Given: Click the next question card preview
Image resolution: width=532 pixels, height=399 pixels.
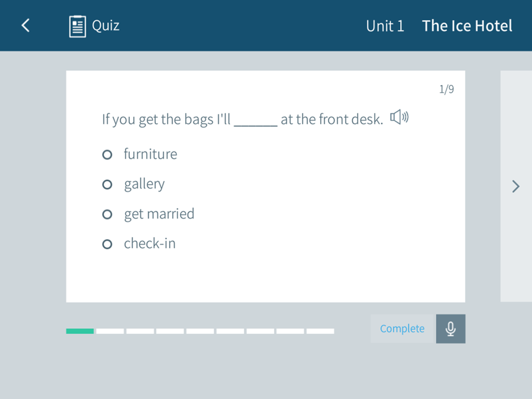Looking at the screenshot, I should (x=516, y=186).
